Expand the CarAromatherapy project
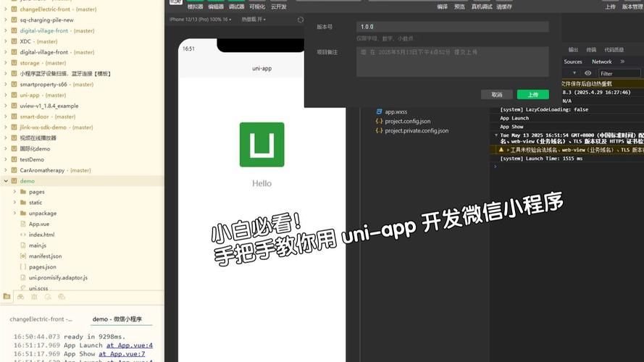Screen dimensions: 644x362 coord(5,170)
